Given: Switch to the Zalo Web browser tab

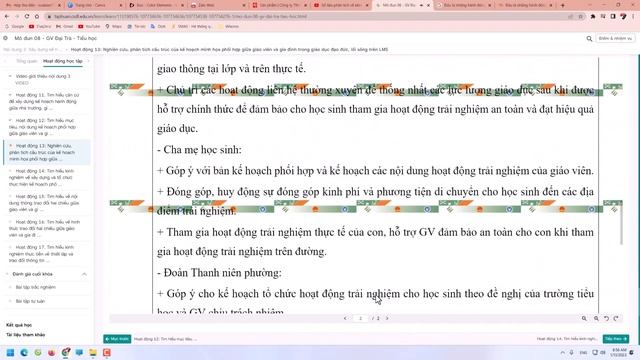Looking at the screenshot, I should 218,5.
